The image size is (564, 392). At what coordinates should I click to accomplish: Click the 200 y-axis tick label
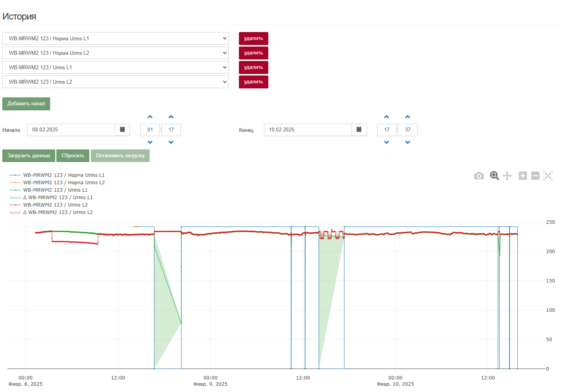point(550,252)
